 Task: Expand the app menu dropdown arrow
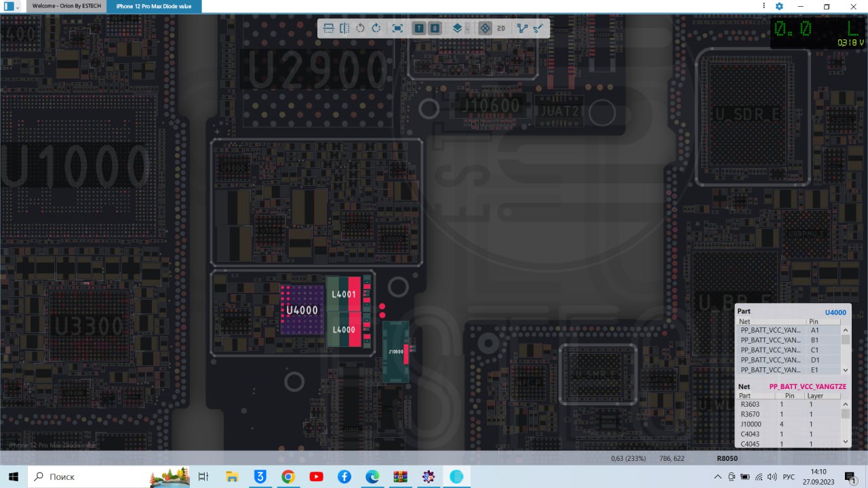coord(18,6)
